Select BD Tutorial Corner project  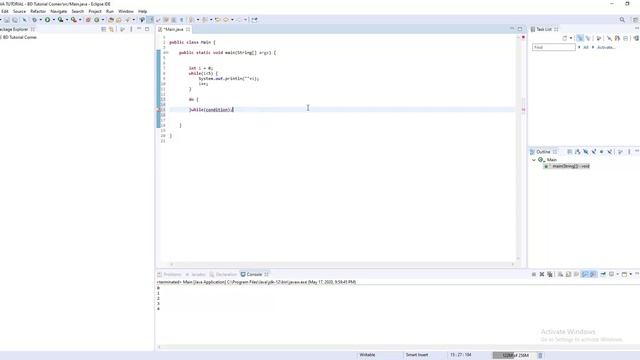[20, 37]
